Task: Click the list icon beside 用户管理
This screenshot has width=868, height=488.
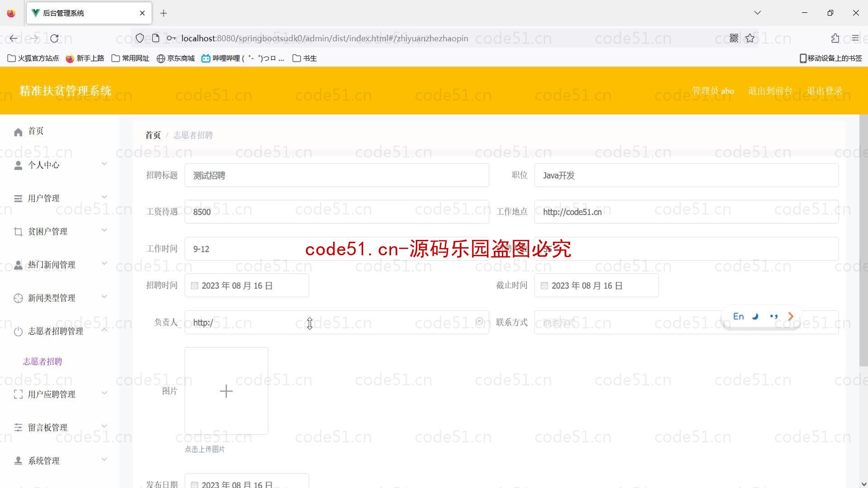Action: [18, 198]
